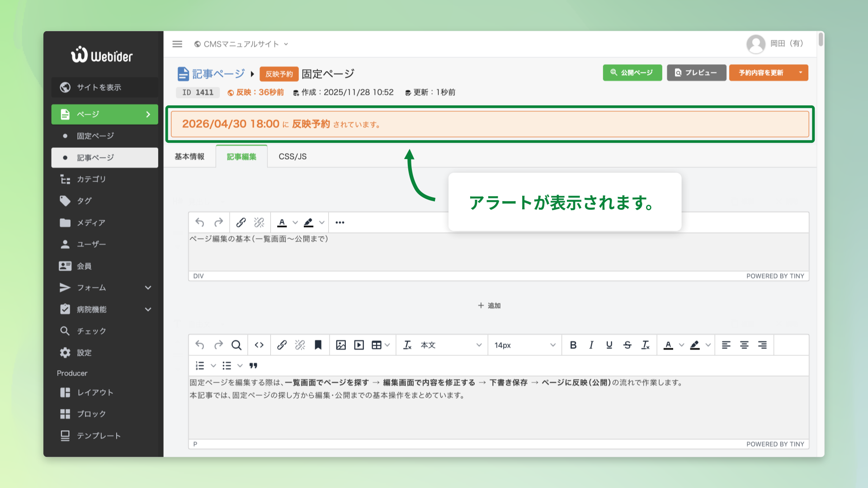868x488 pixels.
Task: Click the プレビュー button
Action: [x=696, y=73]
